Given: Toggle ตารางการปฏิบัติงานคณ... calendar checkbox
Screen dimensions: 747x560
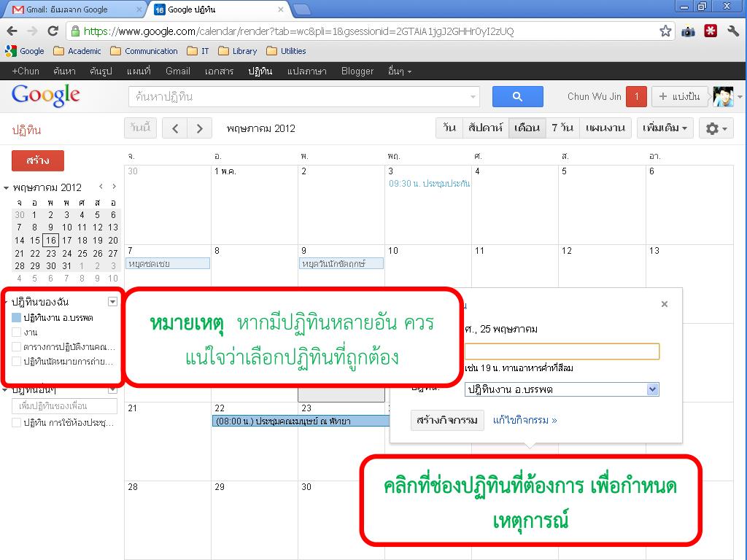Looking at the screenshot, I should [x=16, y=346].
